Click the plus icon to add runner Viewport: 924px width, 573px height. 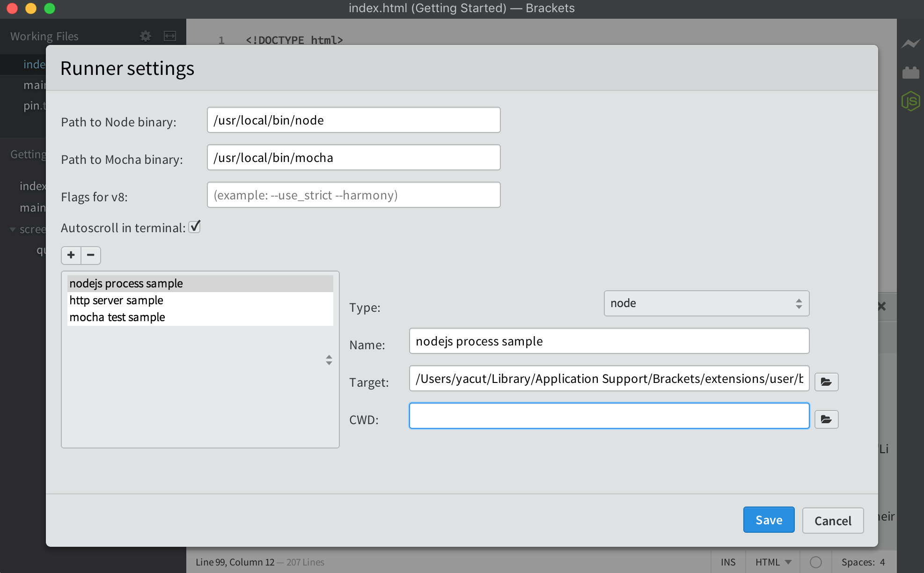(71, 255)
